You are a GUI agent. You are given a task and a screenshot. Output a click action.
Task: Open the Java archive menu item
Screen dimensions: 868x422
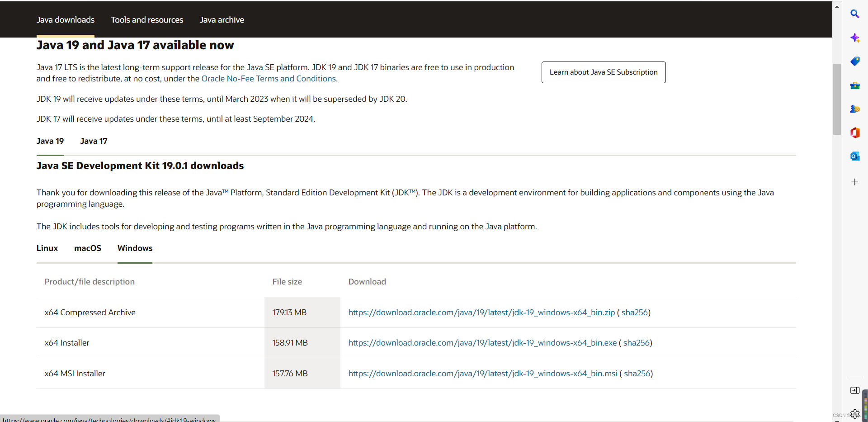222,20
